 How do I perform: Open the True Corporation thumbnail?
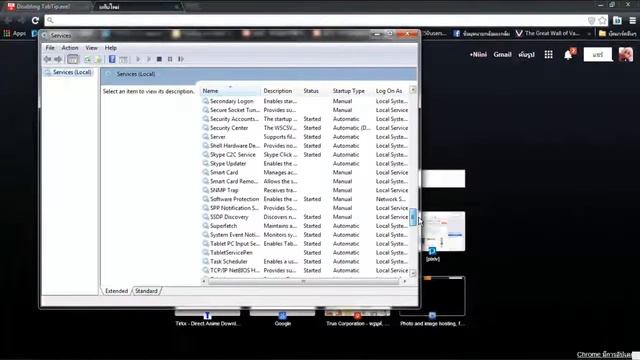pyautogui.click(x=358, y=318)
